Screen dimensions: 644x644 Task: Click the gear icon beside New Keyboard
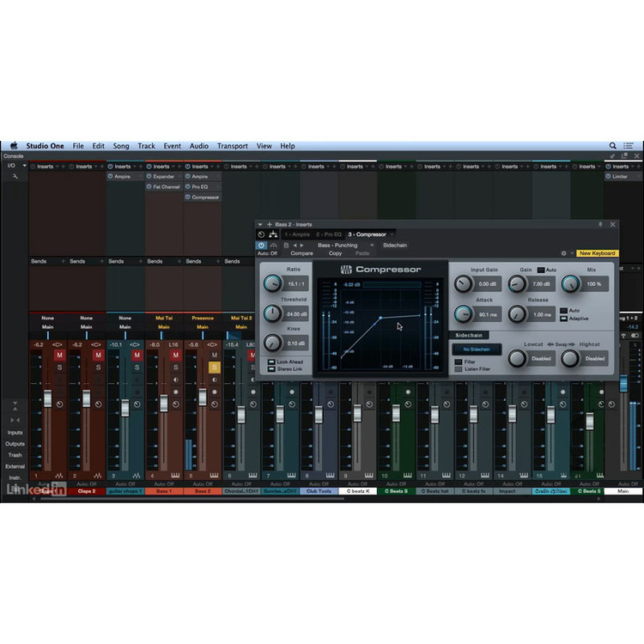pos(563,253)
